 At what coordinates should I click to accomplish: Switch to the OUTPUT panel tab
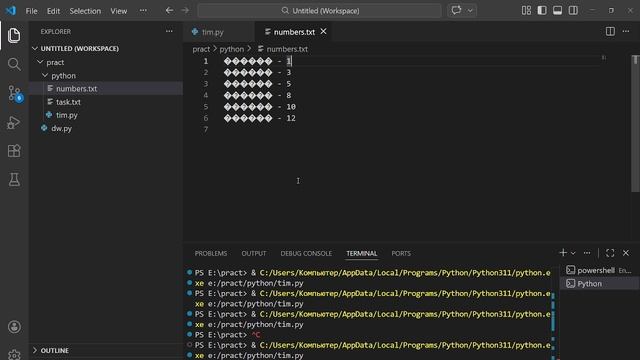coord(253,253)
